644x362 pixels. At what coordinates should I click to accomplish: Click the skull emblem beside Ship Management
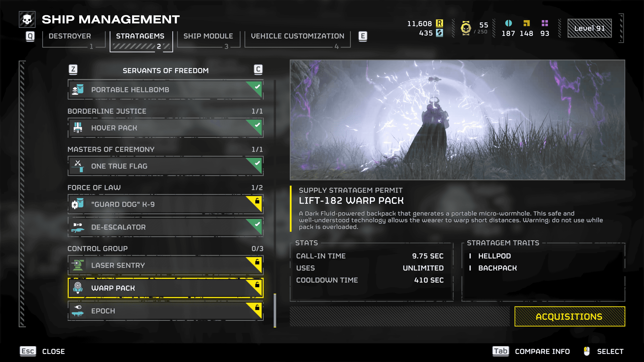point(27,19)
